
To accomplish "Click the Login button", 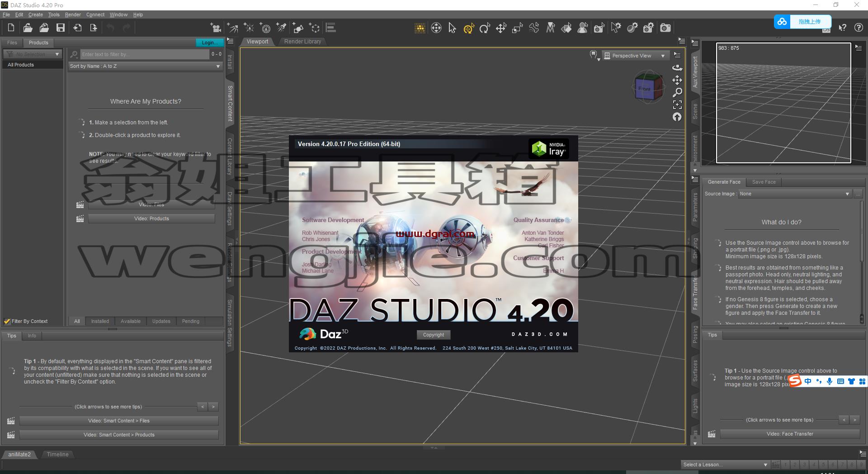I will pyautogui.click(x=209, y=43).
